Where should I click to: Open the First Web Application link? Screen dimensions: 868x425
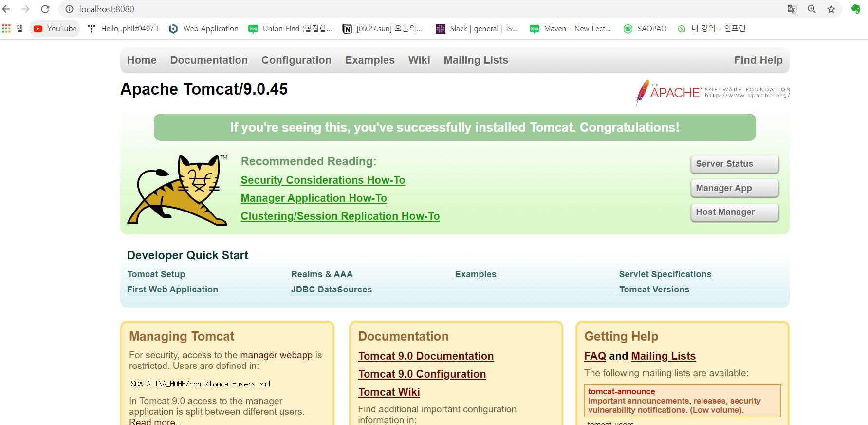(172, 290)
